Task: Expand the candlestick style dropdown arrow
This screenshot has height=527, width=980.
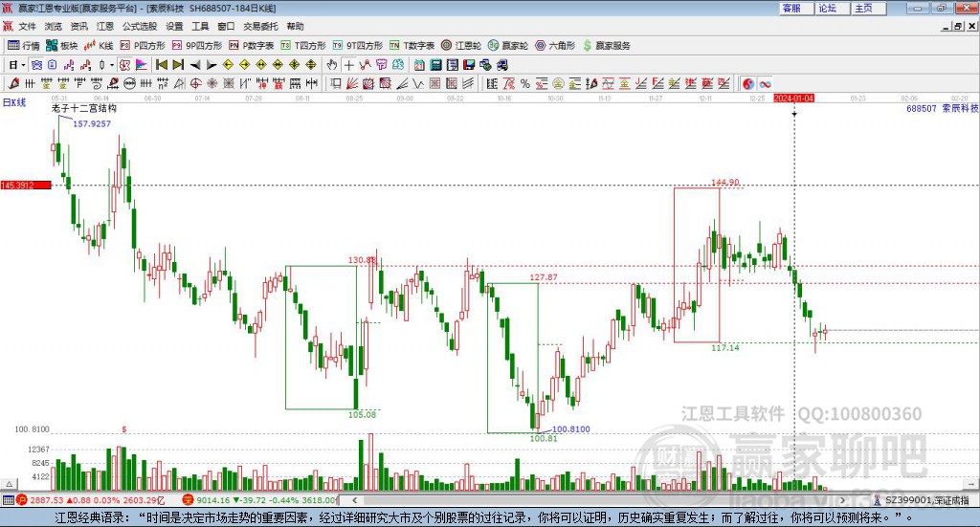Action: pos(112,65)
